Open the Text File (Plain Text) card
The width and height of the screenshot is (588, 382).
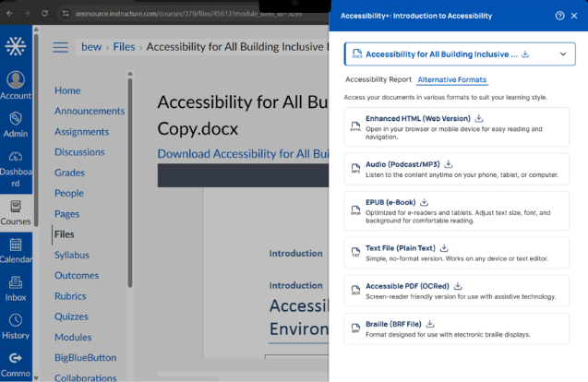[456, 253]
